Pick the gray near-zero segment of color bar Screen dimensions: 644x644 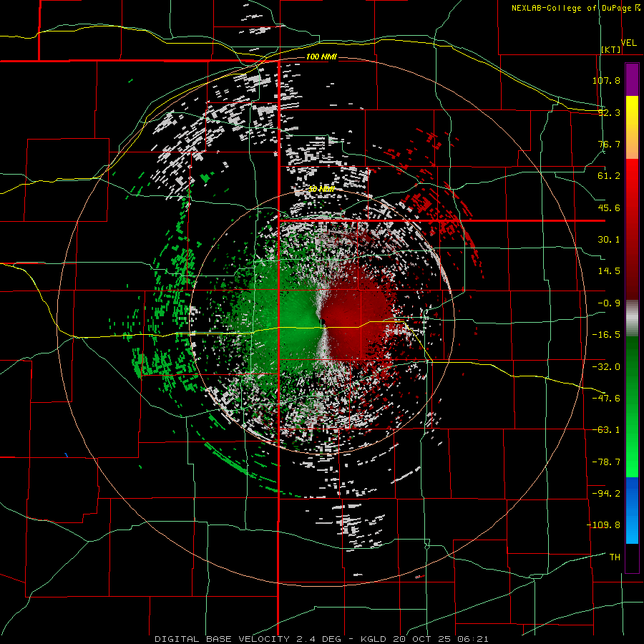click(632, 318)
